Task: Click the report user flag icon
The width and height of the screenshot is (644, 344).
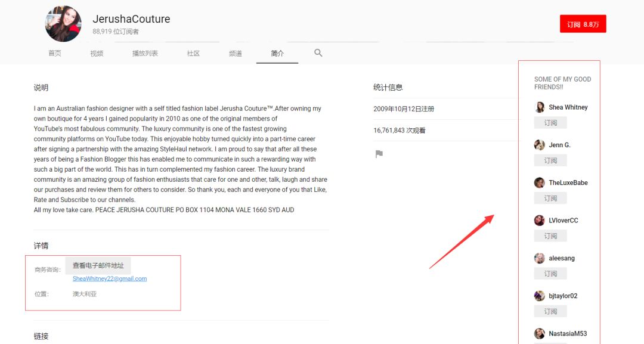Action: pos(379,154)
